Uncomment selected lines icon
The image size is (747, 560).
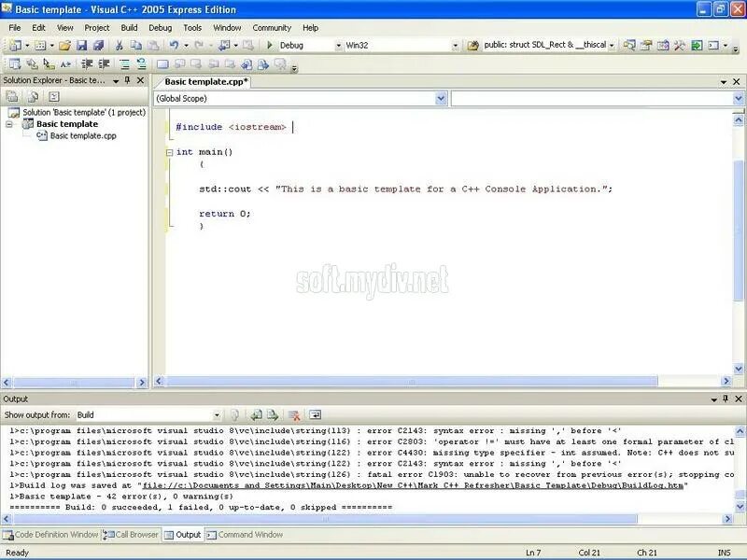click(142, 63)
